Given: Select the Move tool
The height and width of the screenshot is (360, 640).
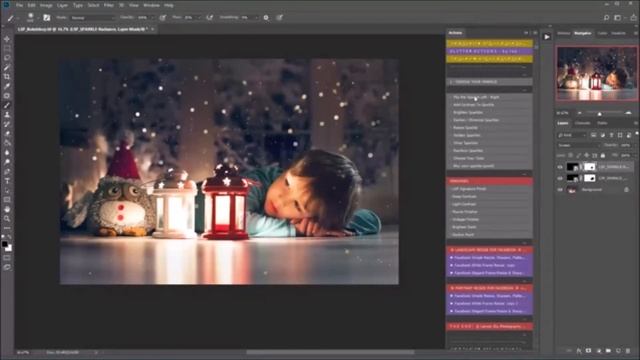Looking at the screenshot, I should 7,39.
